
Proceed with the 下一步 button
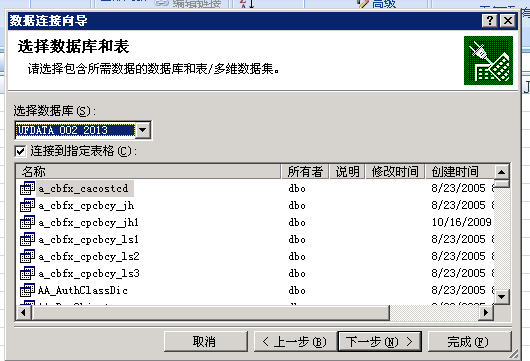coord(380,341)
